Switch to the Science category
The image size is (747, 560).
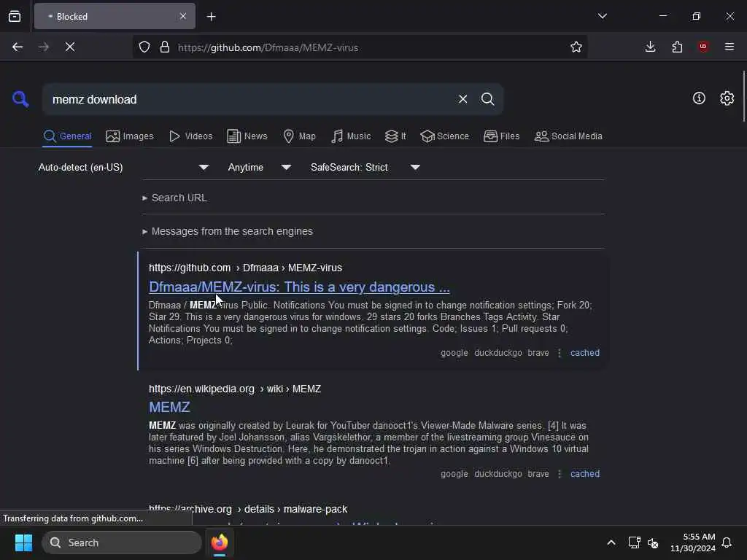444,136
